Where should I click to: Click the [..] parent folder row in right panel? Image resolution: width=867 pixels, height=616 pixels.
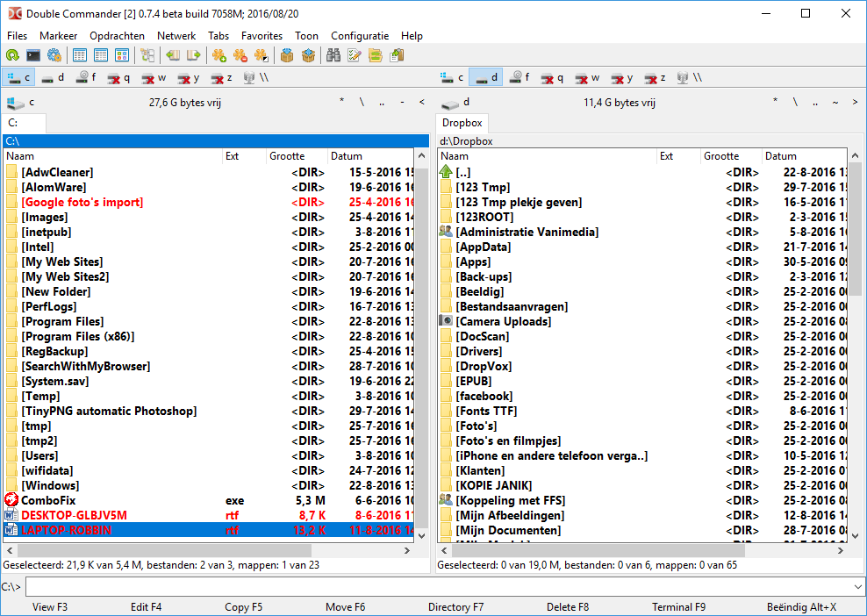642,172
